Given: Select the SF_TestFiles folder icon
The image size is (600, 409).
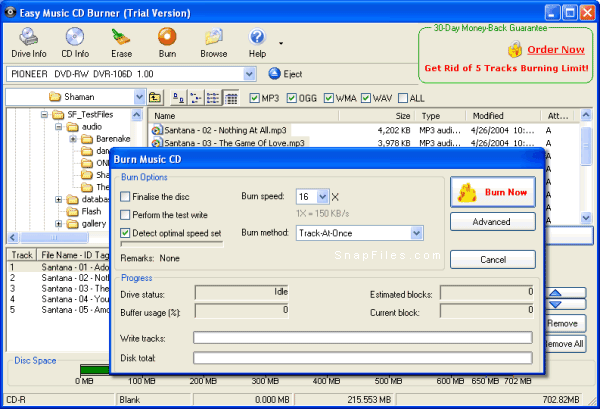Looking at the screenshot, I should (58, 114).
